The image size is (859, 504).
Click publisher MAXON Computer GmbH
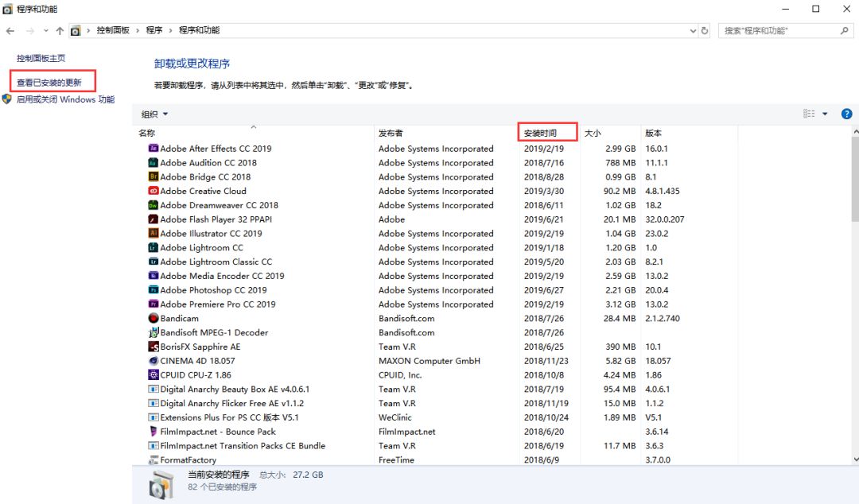tap(429, 361)
